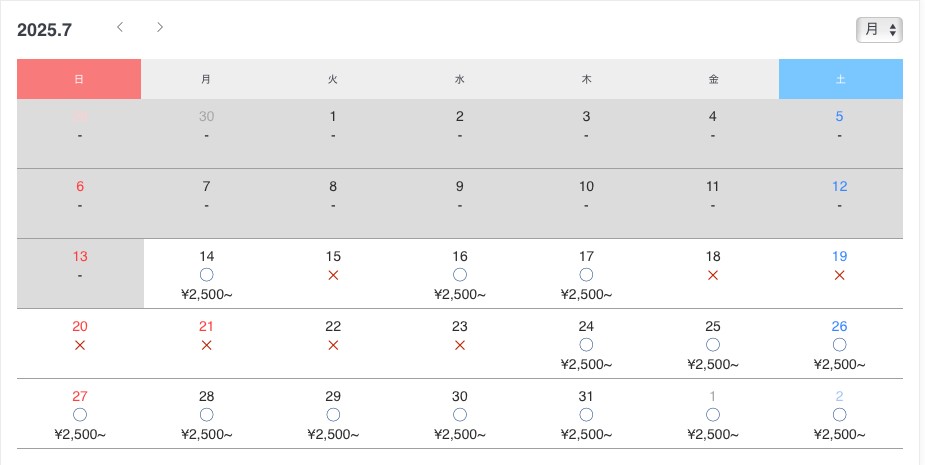Select the circle on July 31

coord(586,415)
